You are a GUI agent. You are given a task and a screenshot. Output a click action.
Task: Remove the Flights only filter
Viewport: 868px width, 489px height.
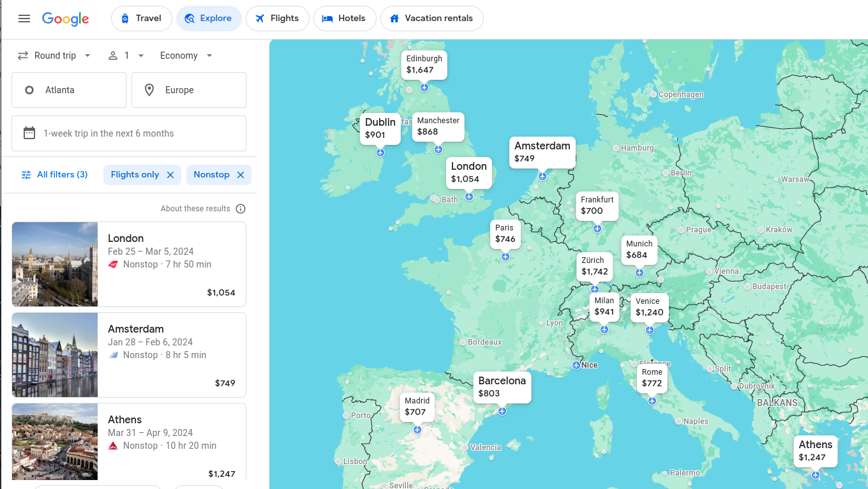[x=170, y=175]
